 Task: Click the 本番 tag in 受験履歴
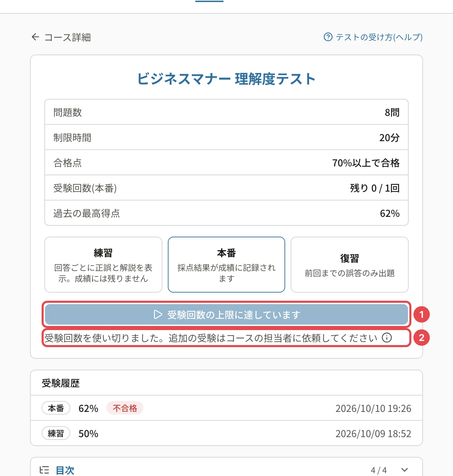click(x=56, y=408)
